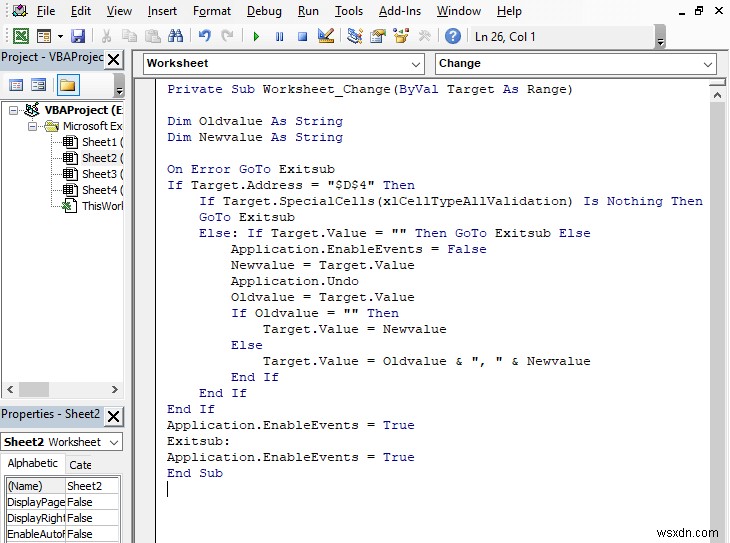Select Sheet3 in the project tree
The height and width of the screenshot is (543, 730).
click(93, 174)
